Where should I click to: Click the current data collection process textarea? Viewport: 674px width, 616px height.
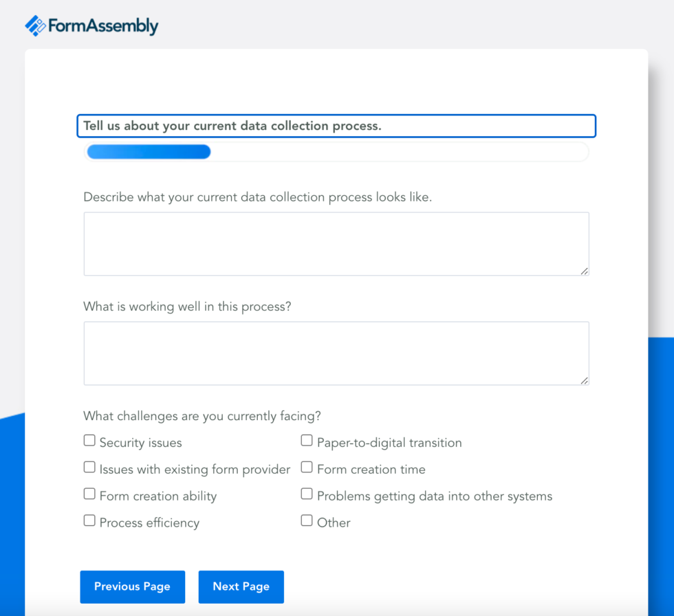click(x=336, y=243)
